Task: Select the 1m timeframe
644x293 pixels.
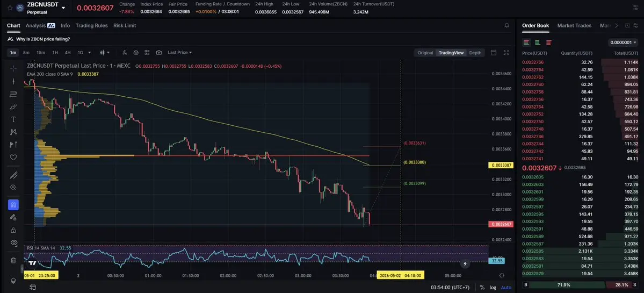Action: click(x=13, y=53)
